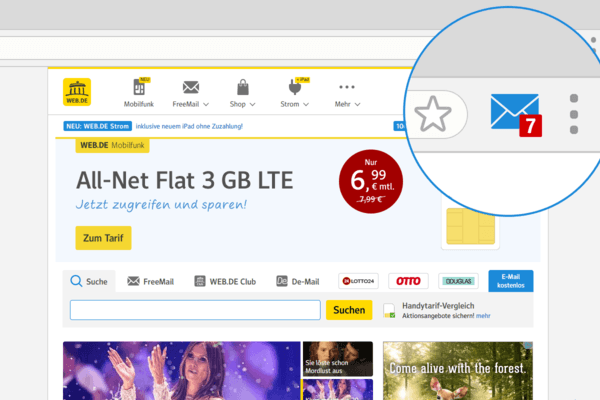Click the bookmark star icon in the address bar
Image resolution: width=600 pixels, height=400 pixels.
click(x=433, y=114)
